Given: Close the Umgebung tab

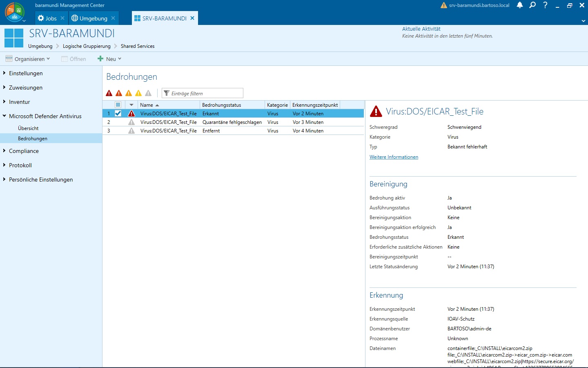Looking at the screenshot, I should coord(113,18).
